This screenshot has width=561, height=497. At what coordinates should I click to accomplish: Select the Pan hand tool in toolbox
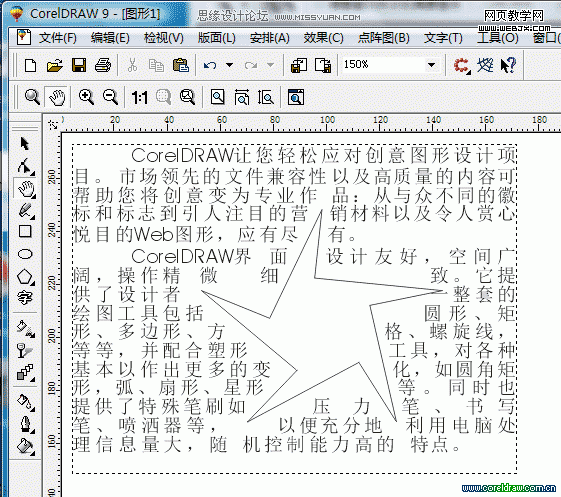pos(26,189)
